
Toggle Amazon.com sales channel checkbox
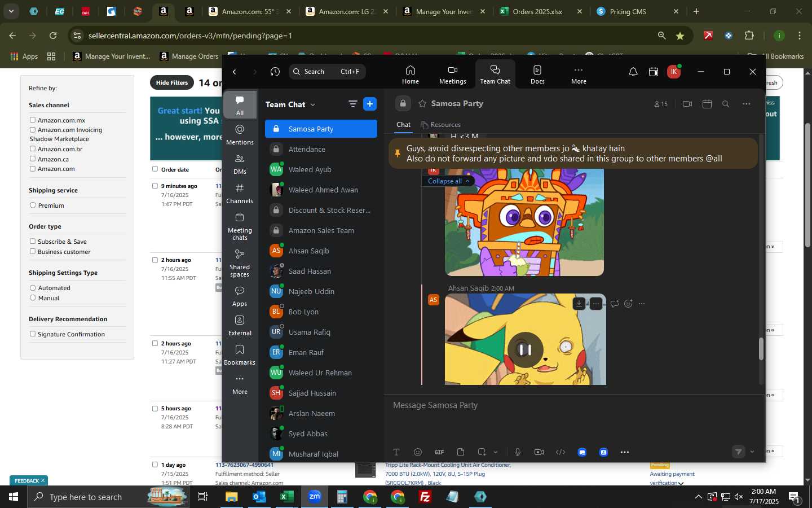tap(33, 169)
